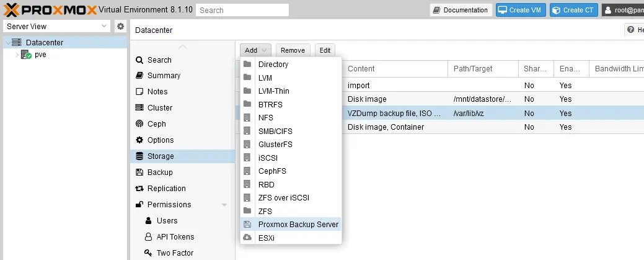Expand the pve node arrow
Viewport: 644px width, 260px height.
[17, 55]
